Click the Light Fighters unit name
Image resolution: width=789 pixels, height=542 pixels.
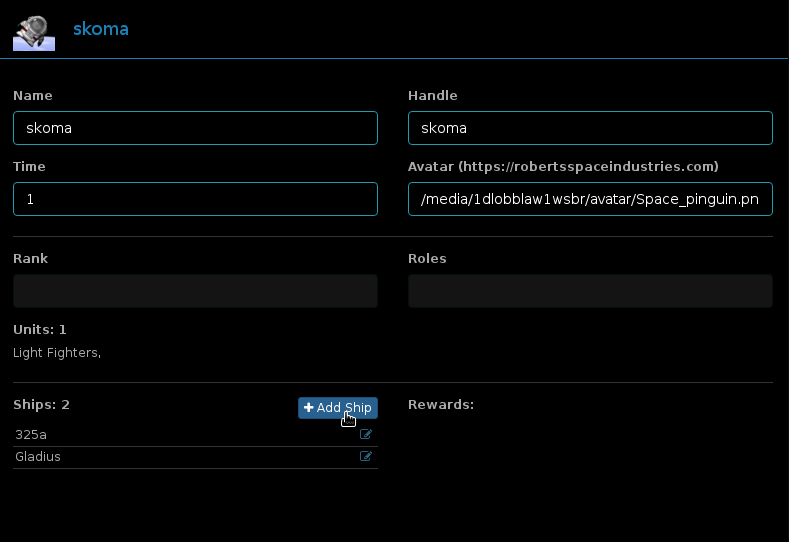(56, 353)
